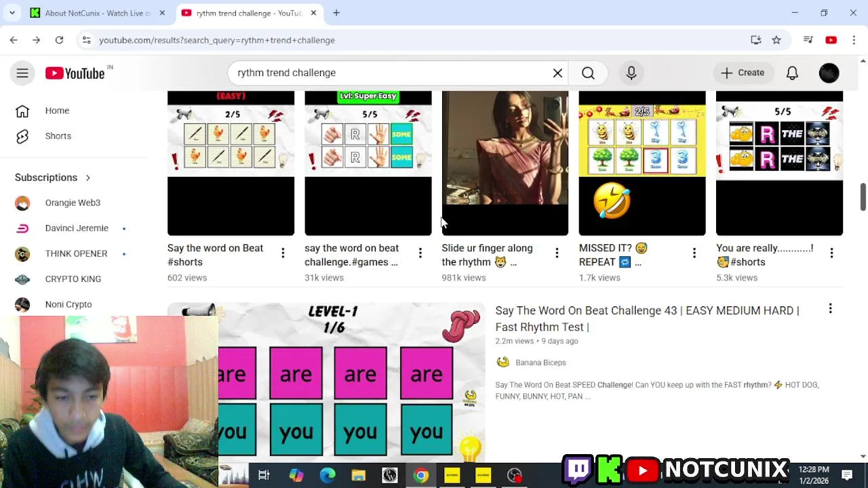Open the Noni Crypto subscription

coord(68,304)
